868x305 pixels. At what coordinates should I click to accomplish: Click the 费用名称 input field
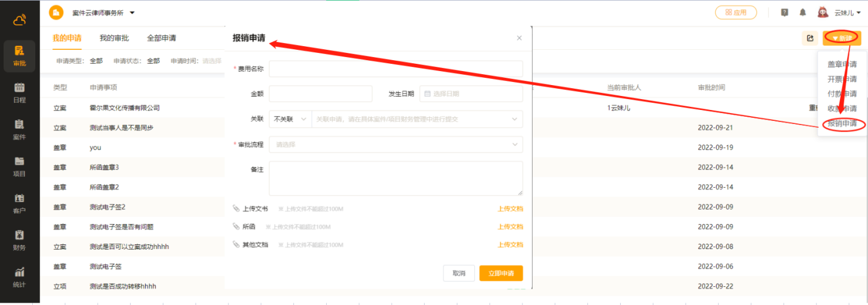click(x=395, y=69)
